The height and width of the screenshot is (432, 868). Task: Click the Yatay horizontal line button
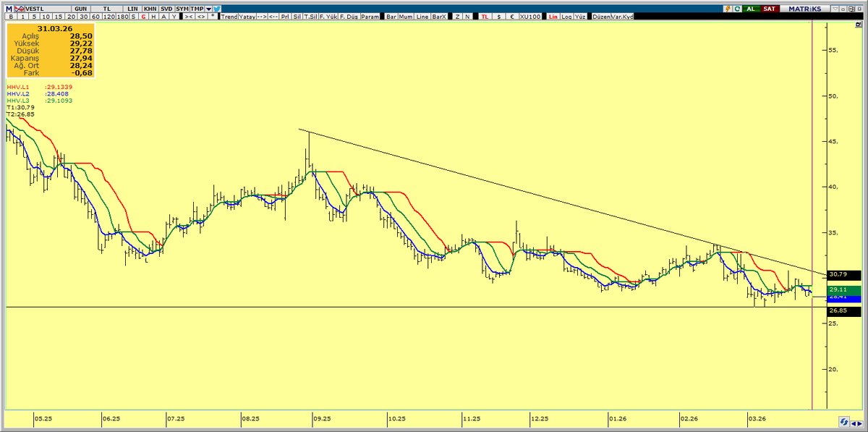pos(247,16)
